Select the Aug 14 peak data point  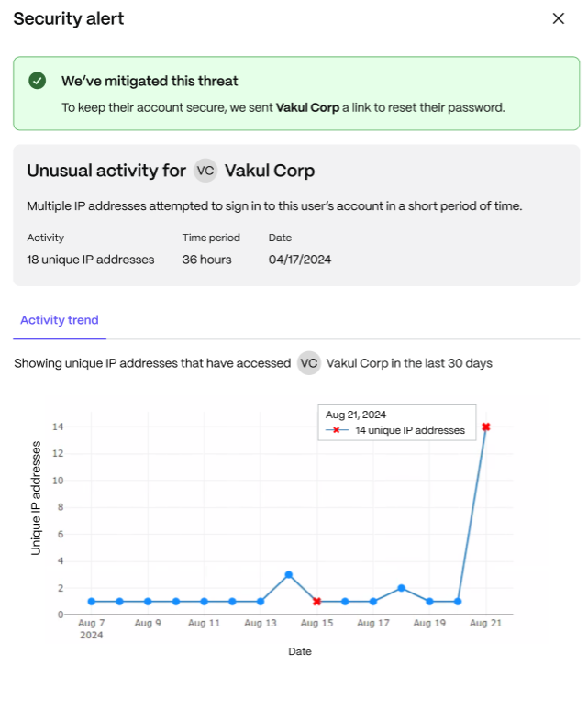(x=289, y=575)
